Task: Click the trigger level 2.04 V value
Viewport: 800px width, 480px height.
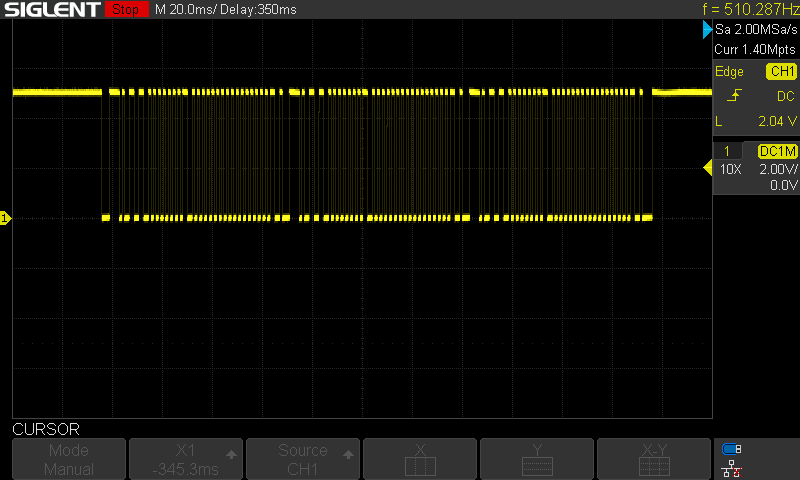Action: click(x=777, y=121)
